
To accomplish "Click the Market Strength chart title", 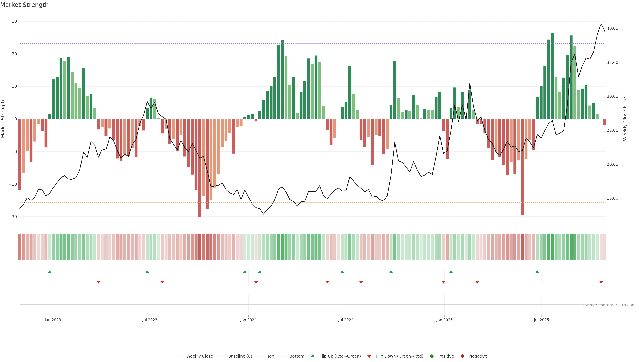I will click(24, 5).
